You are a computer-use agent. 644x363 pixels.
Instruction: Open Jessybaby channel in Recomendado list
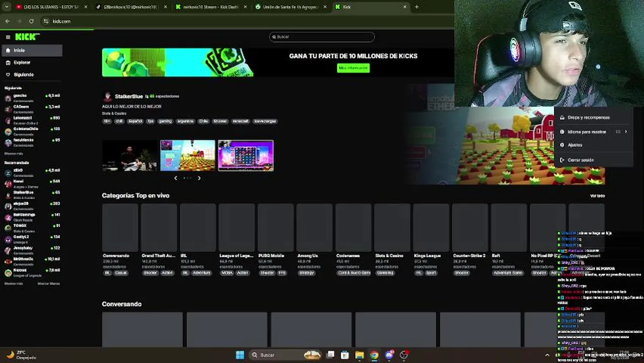click(32, 250)
